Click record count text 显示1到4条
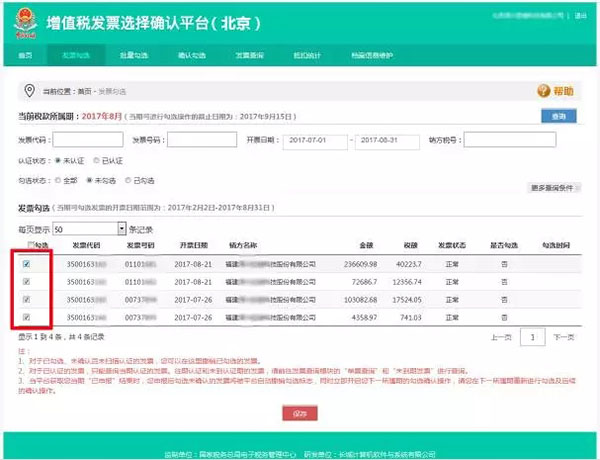The width and height of the screenshot is (600, 460). click(40, 337)
